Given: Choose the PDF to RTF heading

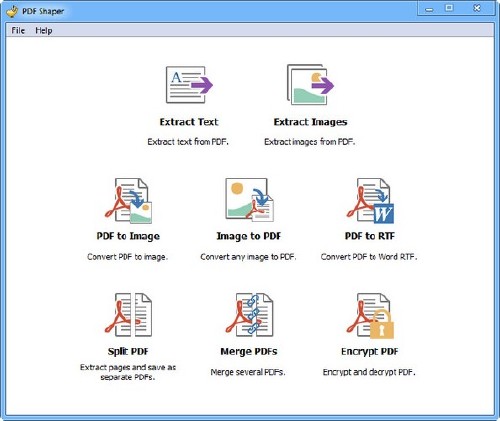Looking at the screenshot, I should [370, 236].
